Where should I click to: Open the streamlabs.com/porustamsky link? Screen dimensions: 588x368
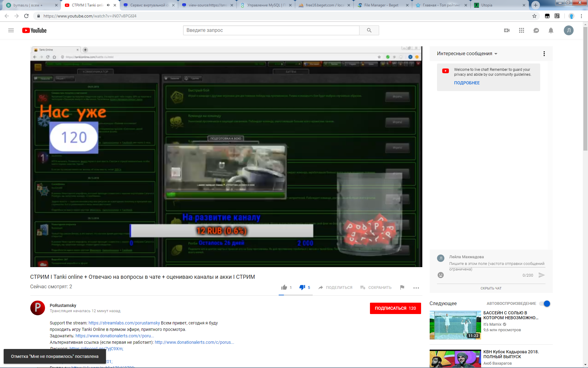124,323
